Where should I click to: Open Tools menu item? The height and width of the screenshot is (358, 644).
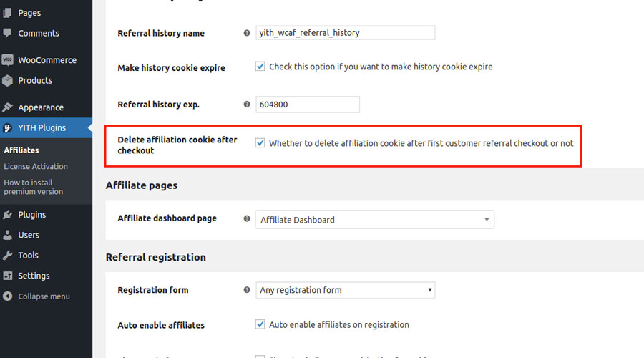pos(28,255)
